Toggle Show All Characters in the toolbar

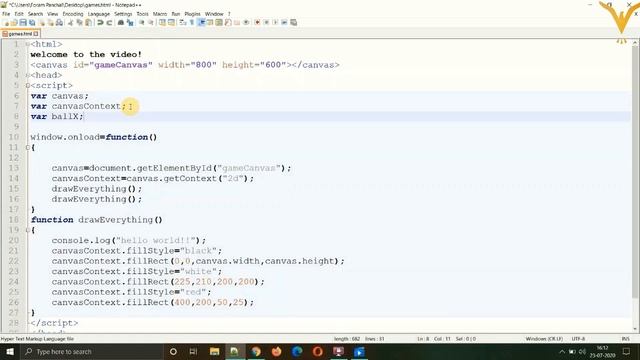coord(192,23)
